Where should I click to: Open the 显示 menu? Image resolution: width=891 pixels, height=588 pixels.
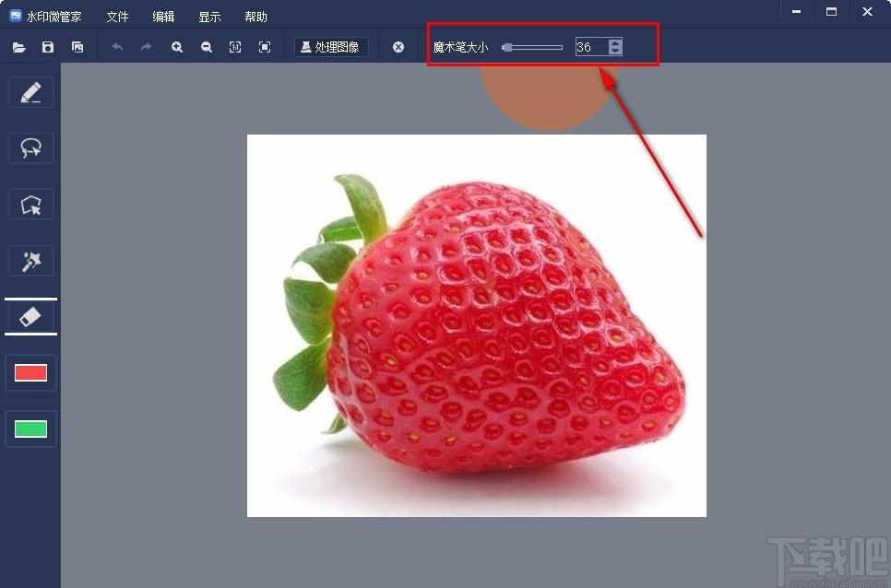pos(209,17)
